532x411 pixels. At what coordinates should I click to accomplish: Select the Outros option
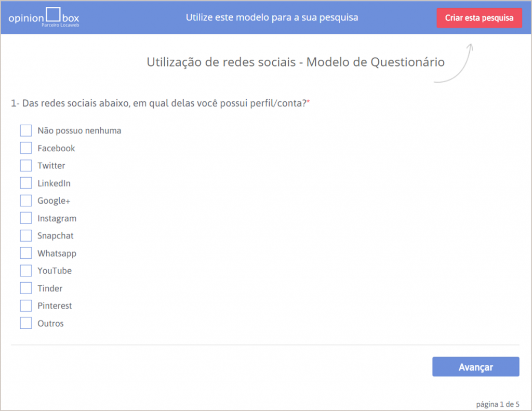click(25, 323)
